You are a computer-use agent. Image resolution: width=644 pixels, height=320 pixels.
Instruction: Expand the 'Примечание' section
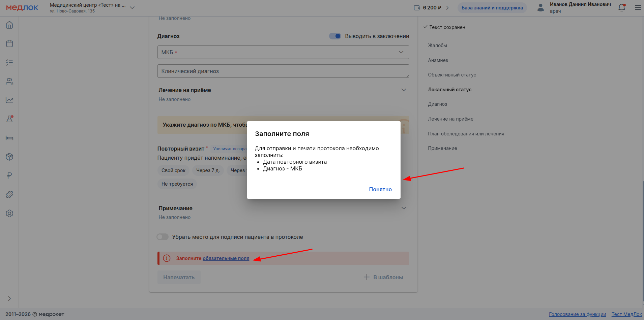coord(404,208)
